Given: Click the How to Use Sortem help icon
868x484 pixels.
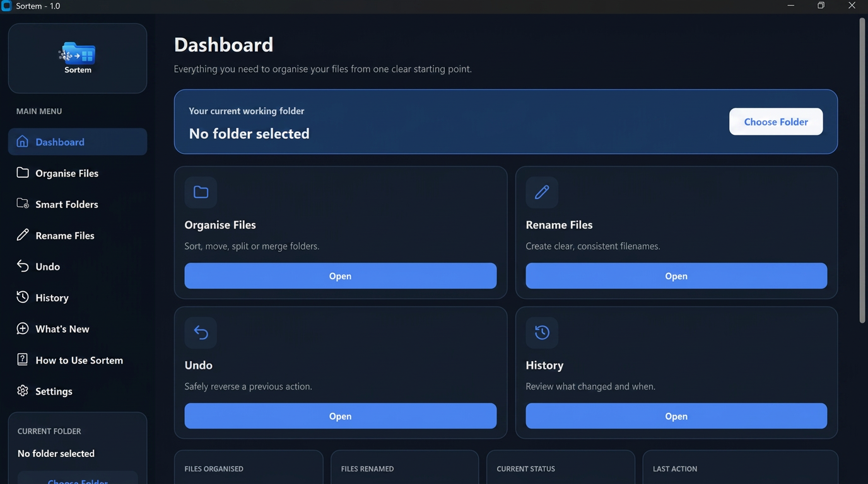Looking at the screenshot, I should coord(23,360).
